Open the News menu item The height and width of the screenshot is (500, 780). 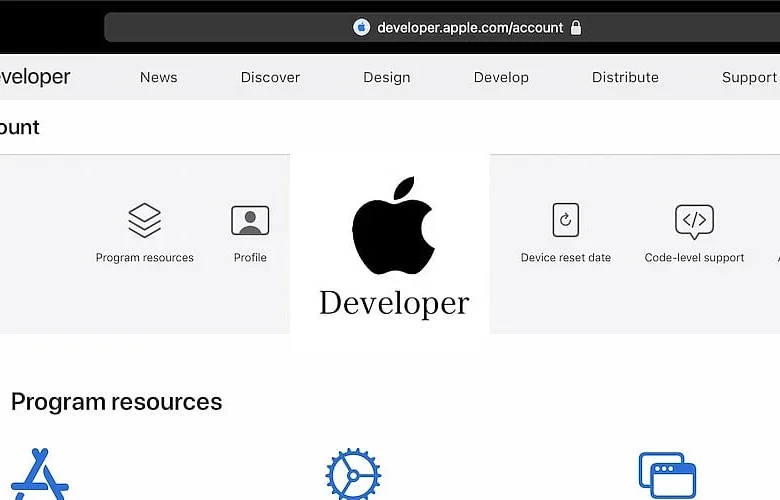click(159, 77)
